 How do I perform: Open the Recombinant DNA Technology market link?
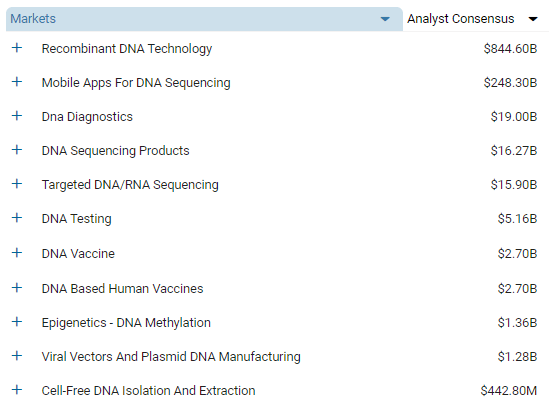pos(127,49)
